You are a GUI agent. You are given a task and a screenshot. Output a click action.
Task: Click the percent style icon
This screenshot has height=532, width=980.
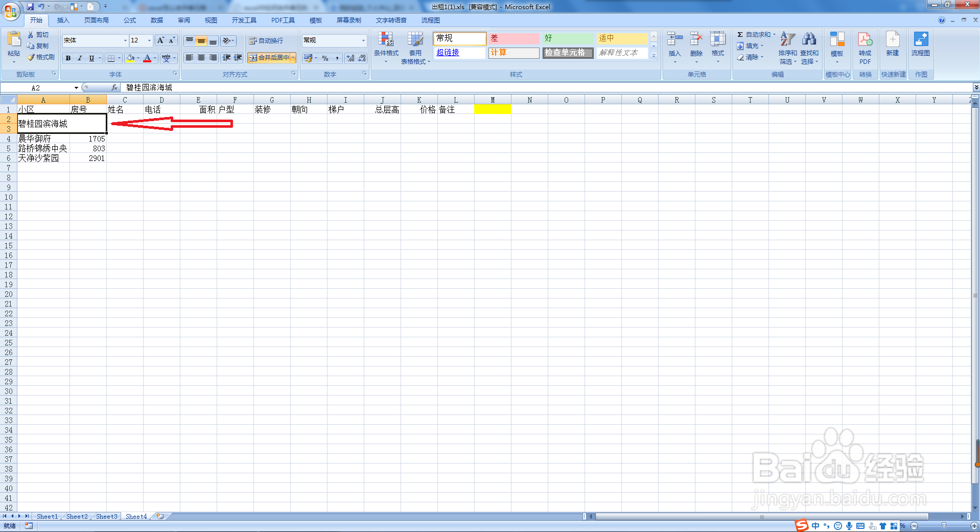pos(325,58)
